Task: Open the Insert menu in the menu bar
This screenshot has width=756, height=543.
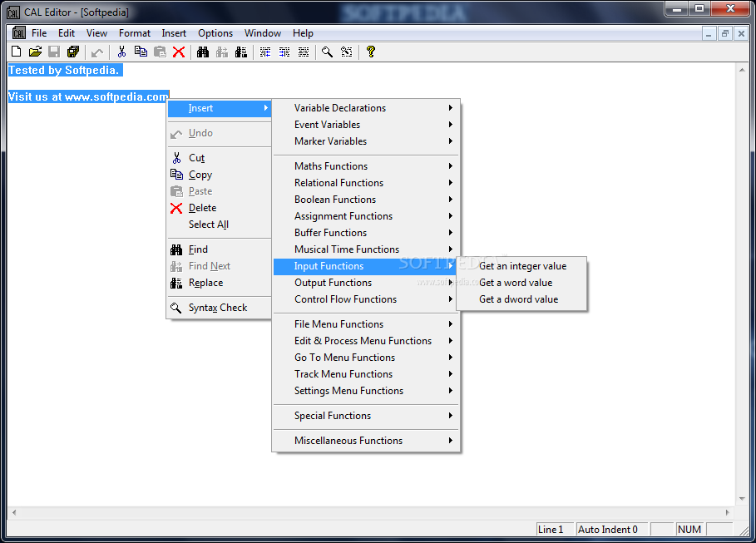Action: tap(174, 33)
